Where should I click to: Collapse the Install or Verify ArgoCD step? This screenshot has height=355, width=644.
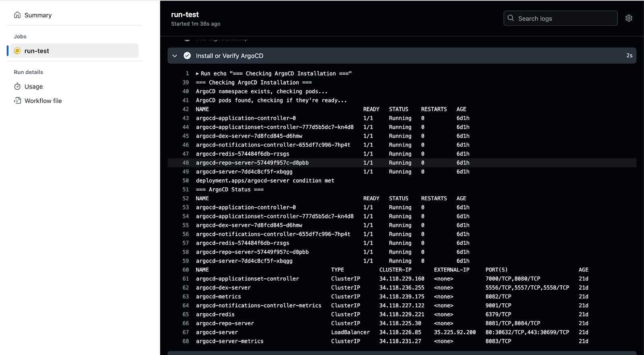coord(175,56)
